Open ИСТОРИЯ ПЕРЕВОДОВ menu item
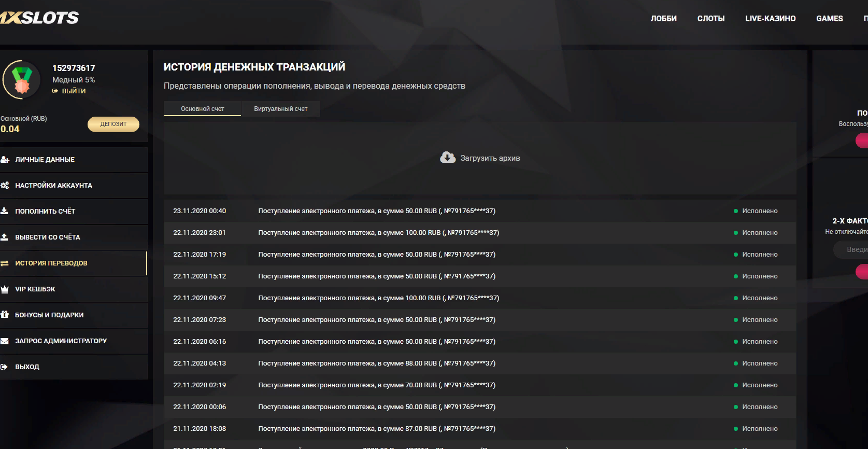The image size is (868, 449). (x=74, y=263)
